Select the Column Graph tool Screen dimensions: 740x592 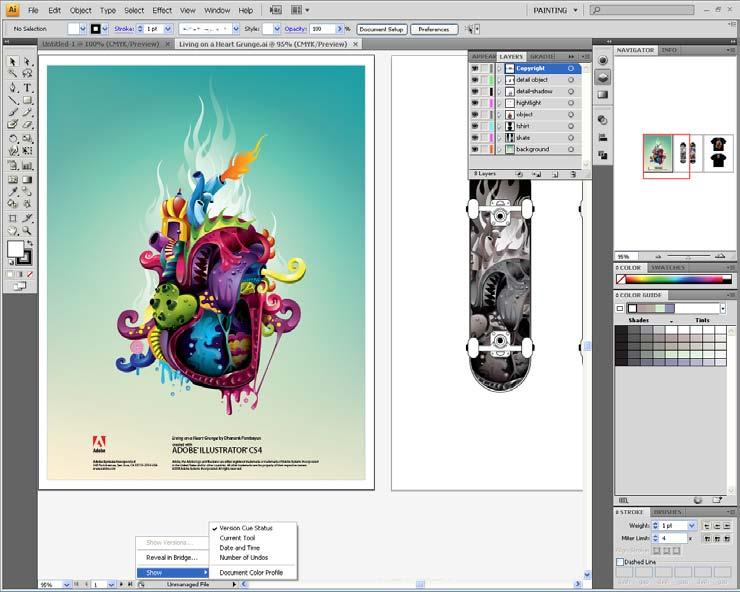click(27, 166)
